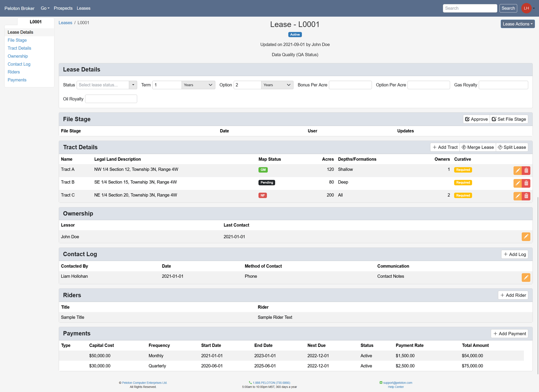Click Merge Lease button
Screen dimensions: 539x392
coord(478,147)
